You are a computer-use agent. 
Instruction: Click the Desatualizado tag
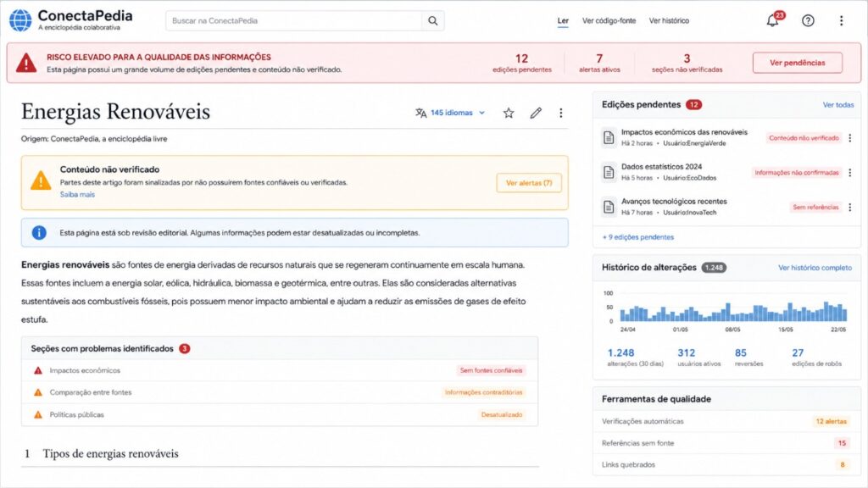point(502,414)
